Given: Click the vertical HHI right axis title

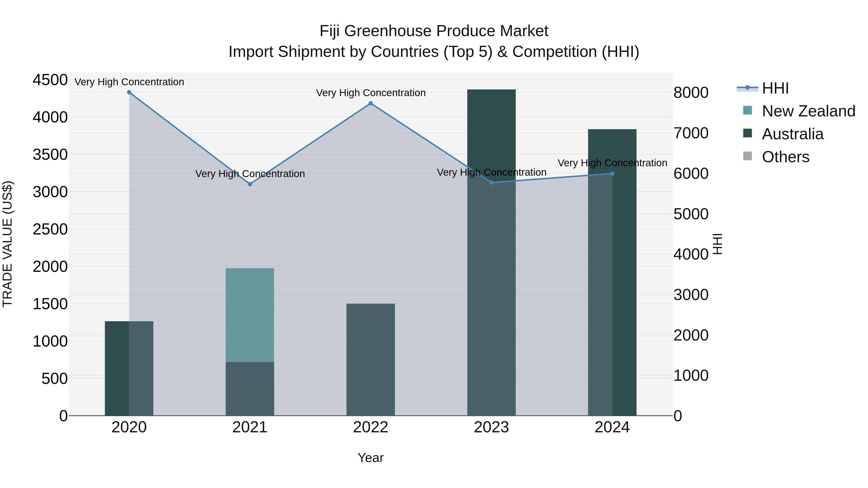Looking at the screenshot, I should point(718,244).
